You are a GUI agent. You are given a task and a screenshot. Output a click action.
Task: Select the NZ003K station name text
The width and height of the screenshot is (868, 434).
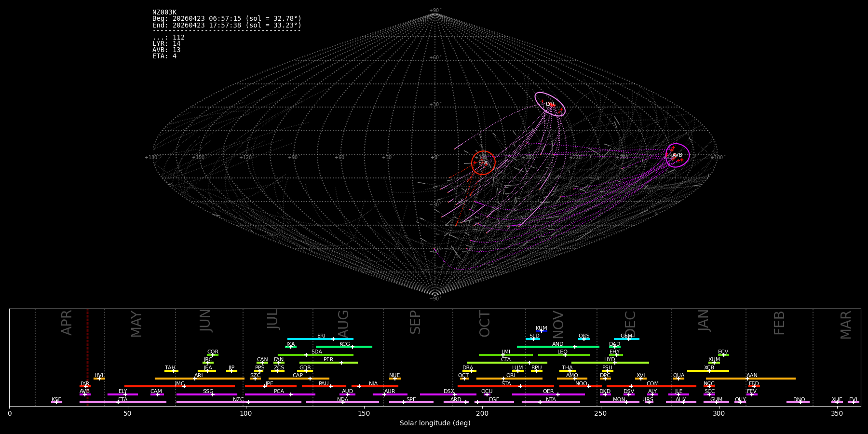click(164, 13)
